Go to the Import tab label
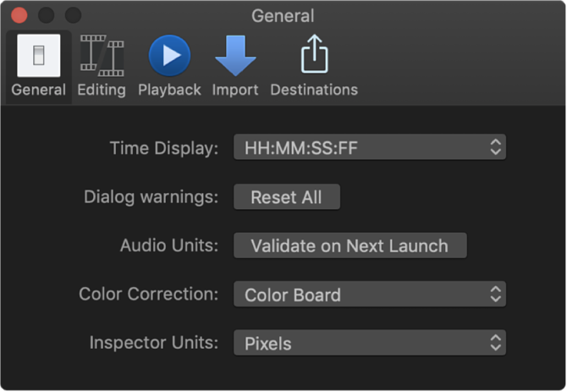Screen dimensions: 567x392 [235, 90]
